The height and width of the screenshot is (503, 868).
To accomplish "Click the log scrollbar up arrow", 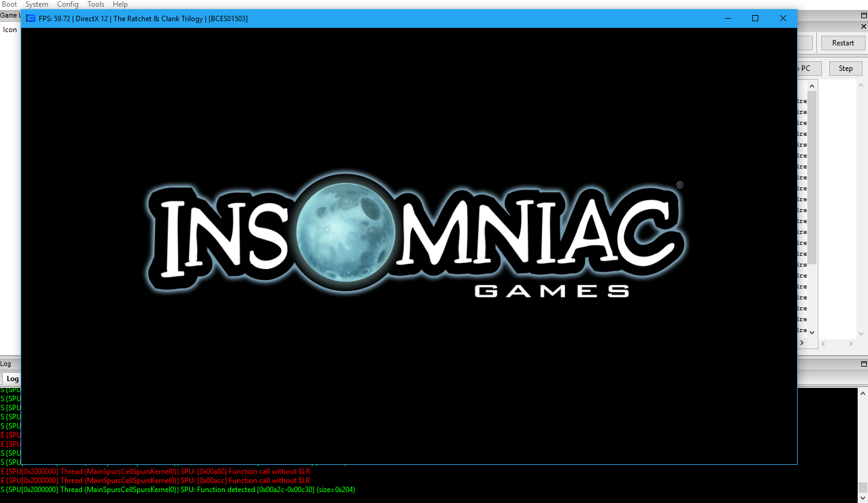I will (863, 393).
